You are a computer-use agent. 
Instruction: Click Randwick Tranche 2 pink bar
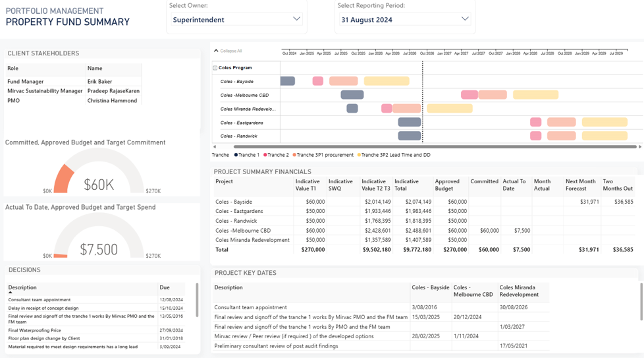pos(535,136)
